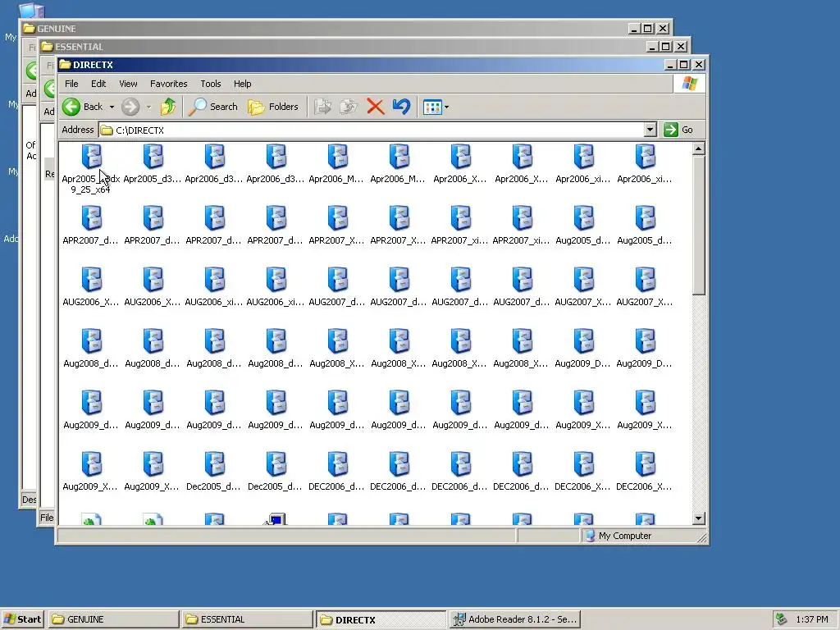Switch to Adobe Reader 8.1.2 taskbar button

[515, 619]
